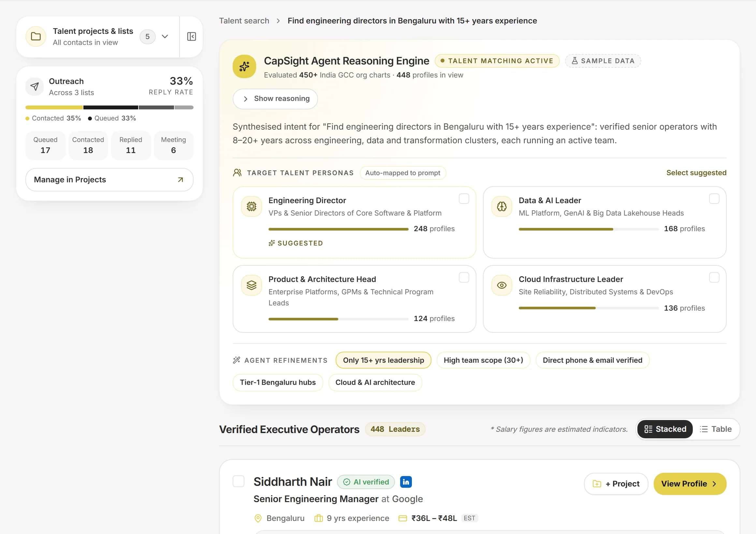Click the CapSight sparkle engine icon

[244, 66]
